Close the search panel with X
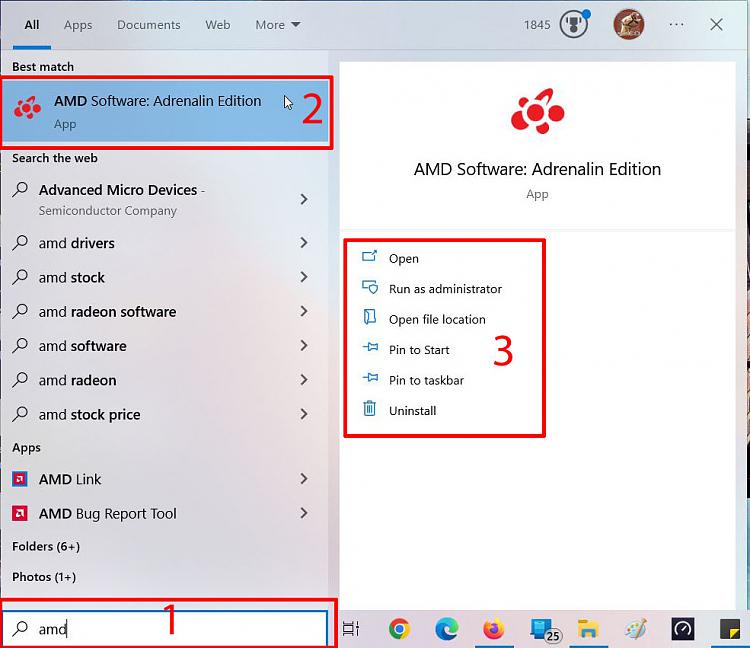This screenshot has width=750, height=648. 716,24
